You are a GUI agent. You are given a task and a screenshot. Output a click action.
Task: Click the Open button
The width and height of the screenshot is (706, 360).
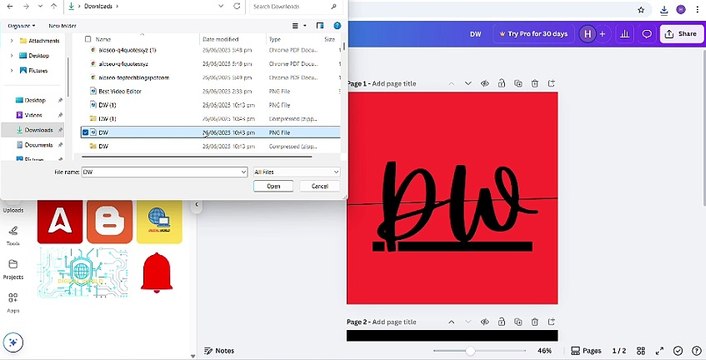pos(273,186)
